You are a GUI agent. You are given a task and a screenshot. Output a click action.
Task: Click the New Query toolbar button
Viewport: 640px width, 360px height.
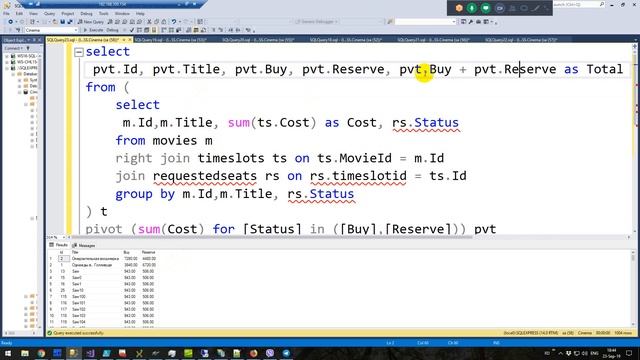point(91,22)
